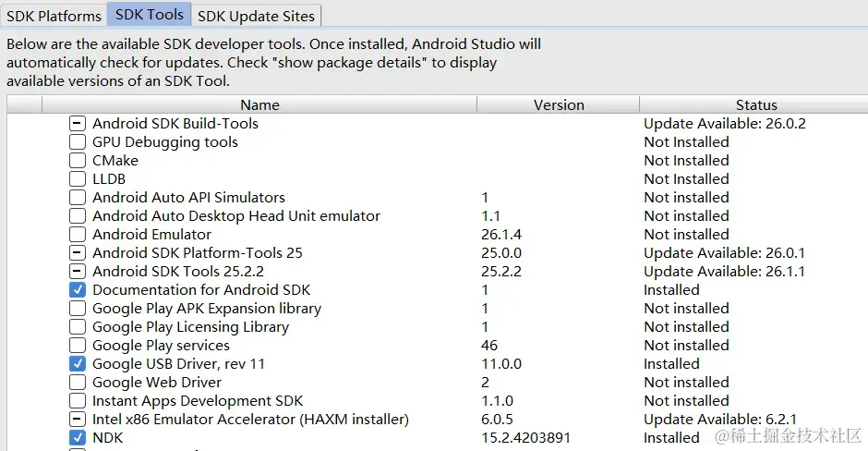Click status 'Update Available: 26.1.1'
Image resolution: width=868 pixels, height=451 pixels.
[724, 272]
